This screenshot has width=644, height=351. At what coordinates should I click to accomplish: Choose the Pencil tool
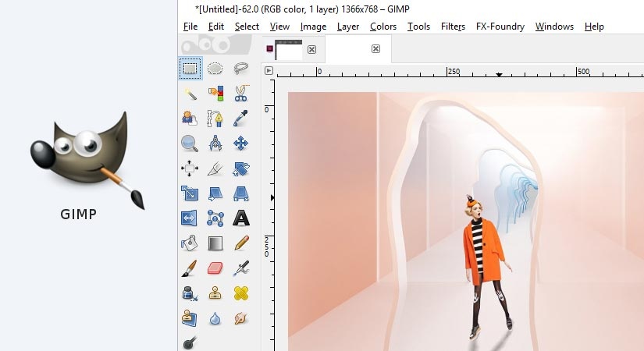coord(240,243)
